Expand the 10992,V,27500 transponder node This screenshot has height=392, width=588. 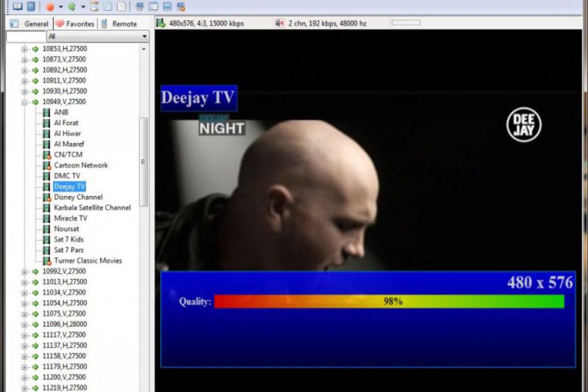[24, 271]
